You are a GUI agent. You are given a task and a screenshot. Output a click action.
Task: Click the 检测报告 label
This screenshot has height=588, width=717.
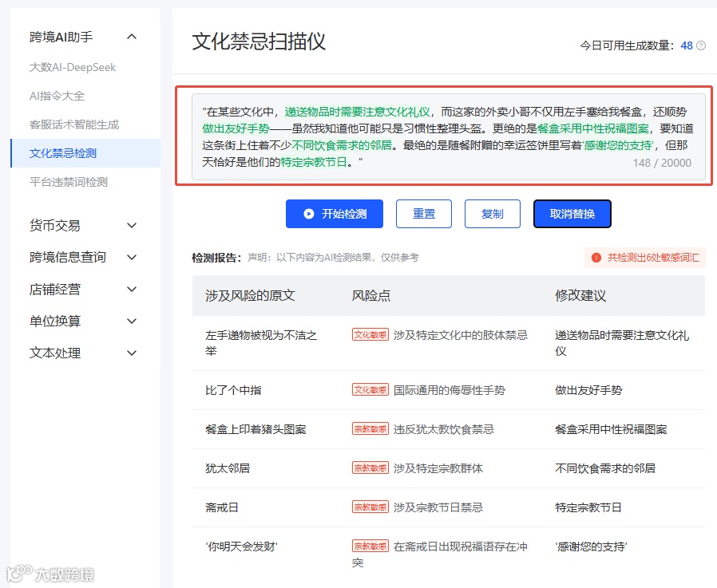coord(216,258)
